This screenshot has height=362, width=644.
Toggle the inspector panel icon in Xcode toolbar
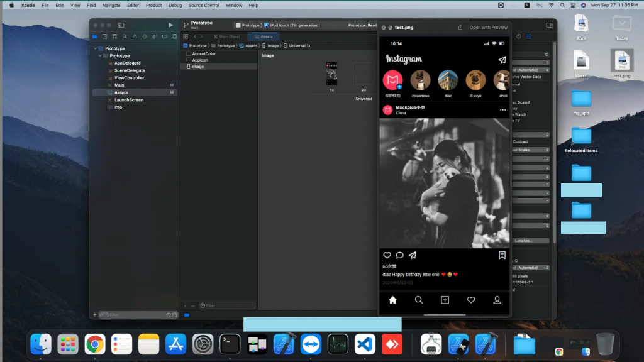549,25
